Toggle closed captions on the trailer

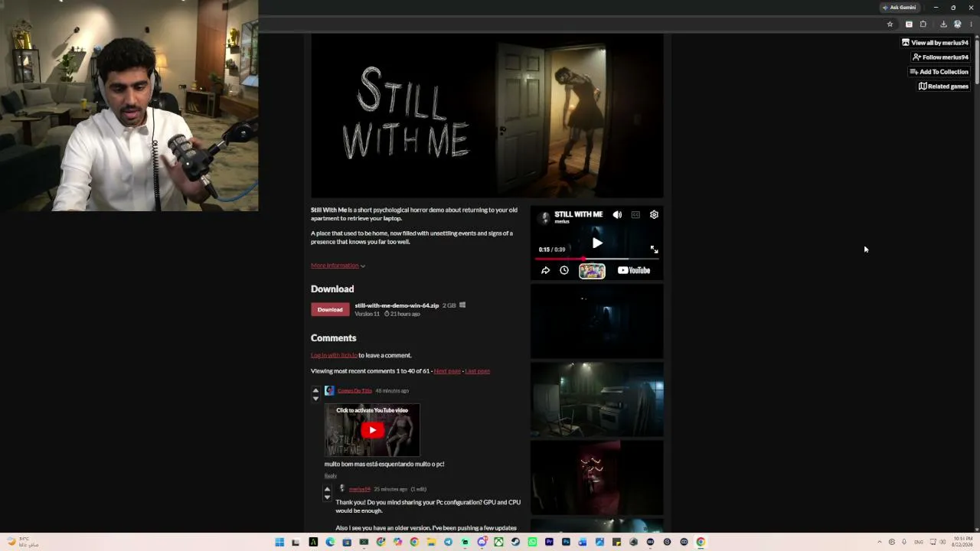(x=635, y=215)
